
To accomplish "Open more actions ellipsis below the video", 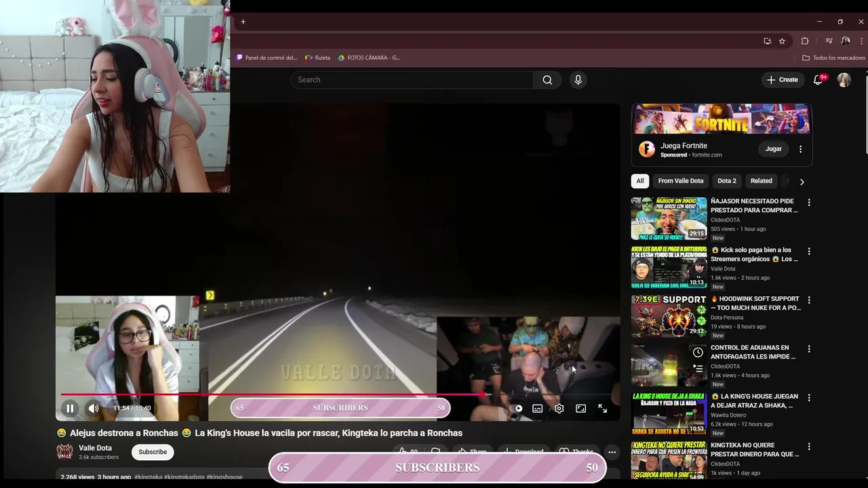I will [612, 452].
